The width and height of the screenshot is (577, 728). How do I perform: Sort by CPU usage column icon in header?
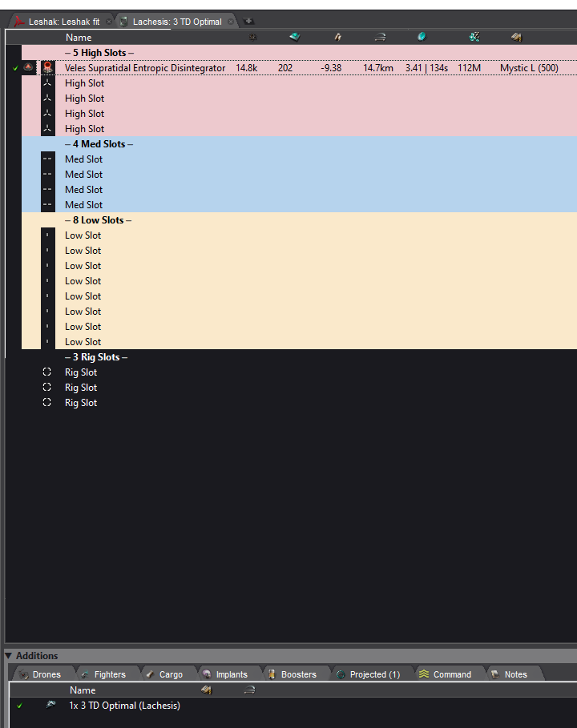(x=295, y=37)
